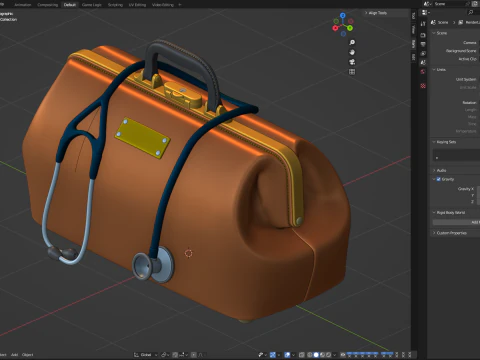Click the viewport zoom magnifier icon
The image size is (480, 360).
352,42
